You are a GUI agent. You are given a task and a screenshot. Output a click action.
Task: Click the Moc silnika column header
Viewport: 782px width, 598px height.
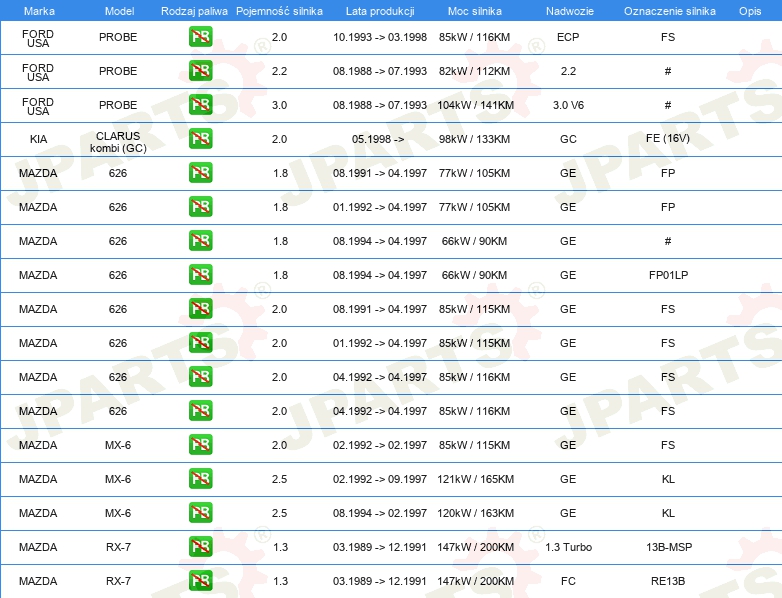coord(475,11)
